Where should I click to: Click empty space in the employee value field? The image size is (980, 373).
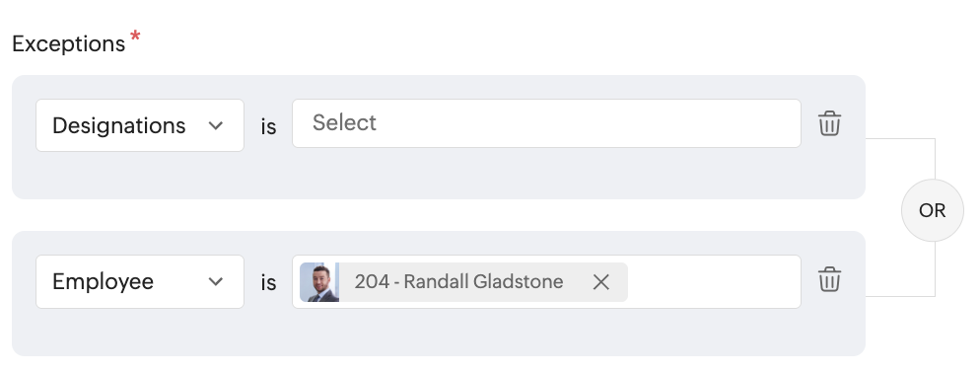(x=713, y=281)
